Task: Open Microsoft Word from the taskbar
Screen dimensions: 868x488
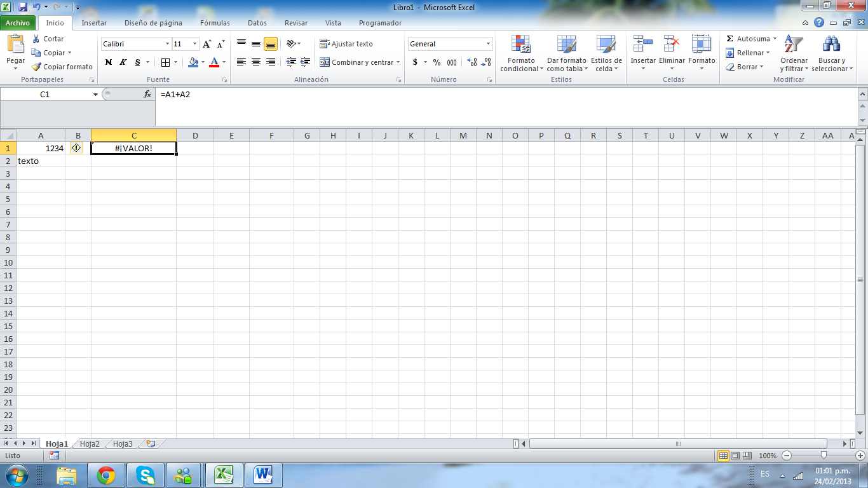Action: (262, 475)
